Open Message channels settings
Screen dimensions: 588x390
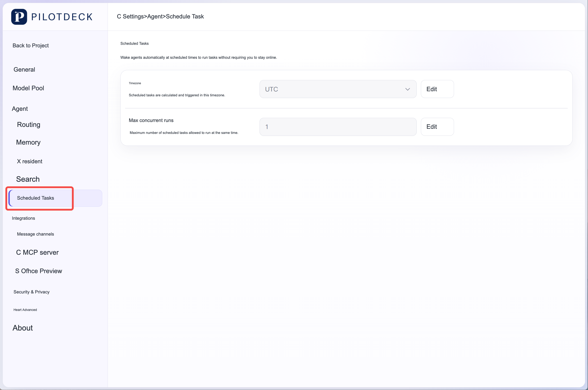coord(35,234)
